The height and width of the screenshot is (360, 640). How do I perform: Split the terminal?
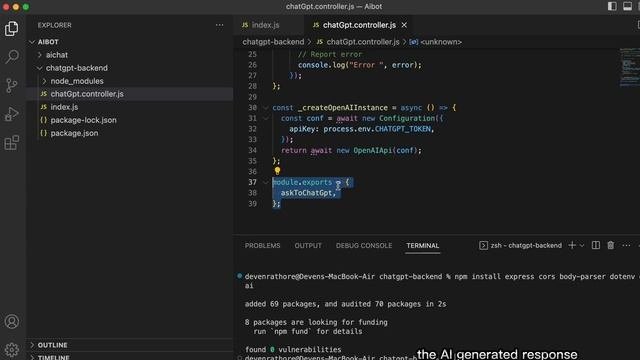pos(596,245)
